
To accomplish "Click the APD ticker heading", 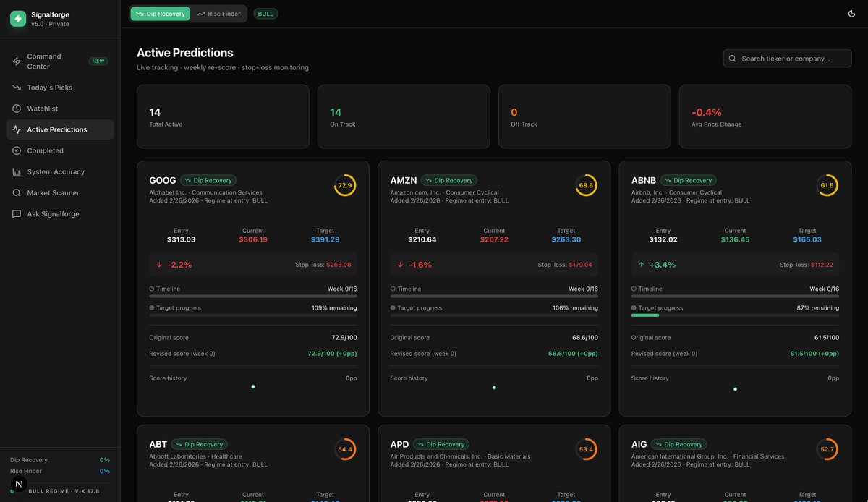I will tap(399, 444).
